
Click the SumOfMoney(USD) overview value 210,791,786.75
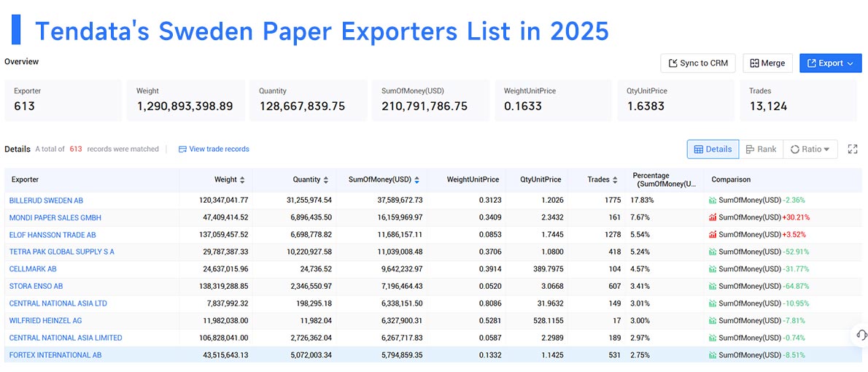click(x=425, y=106)
